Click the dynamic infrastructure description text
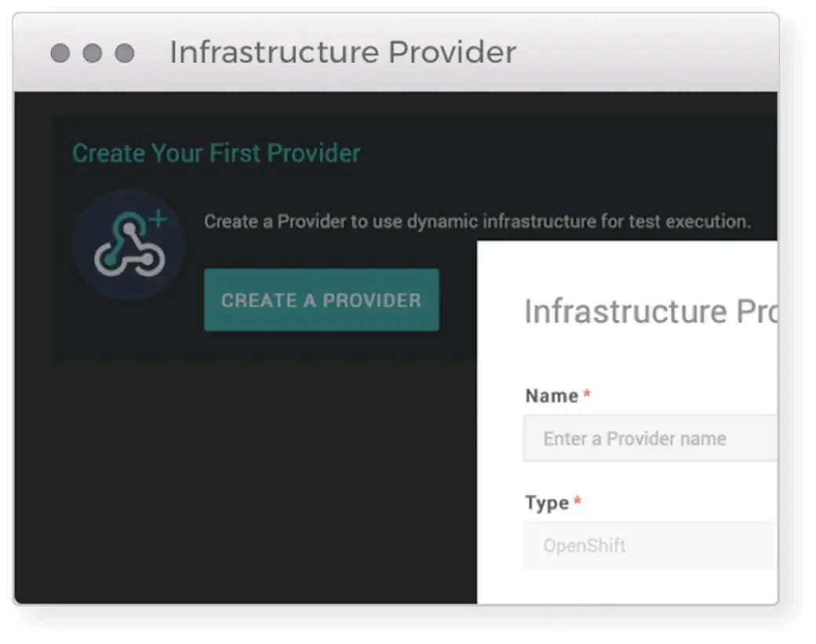 tap(477, 222)
